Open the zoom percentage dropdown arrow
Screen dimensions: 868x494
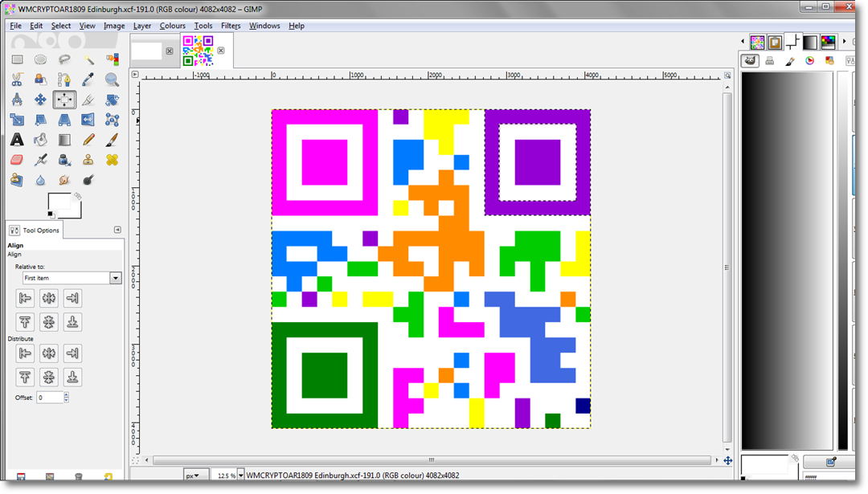pyautogui.click(x=241, y=476)
